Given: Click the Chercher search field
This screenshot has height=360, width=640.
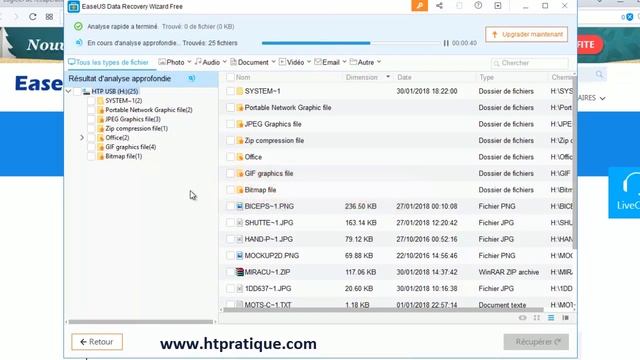Looking at the screenshot, I should (530, 63).
